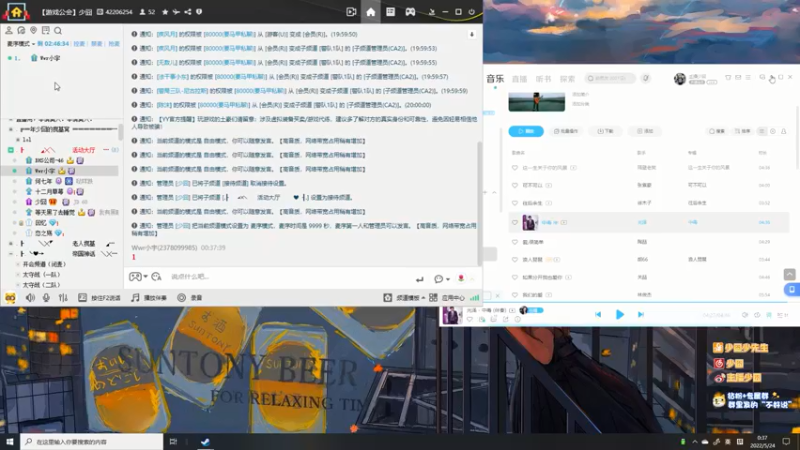Check the network signal strength bars
800x450 pixels.
pos(474,297)
